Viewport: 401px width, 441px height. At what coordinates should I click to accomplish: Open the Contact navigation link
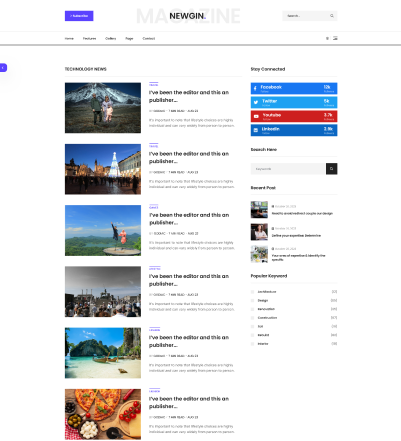point(149,39)
